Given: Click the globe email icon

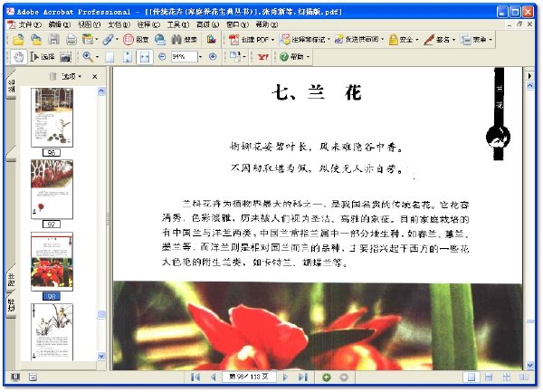Looking at the screenshot, I should (159, 40).
